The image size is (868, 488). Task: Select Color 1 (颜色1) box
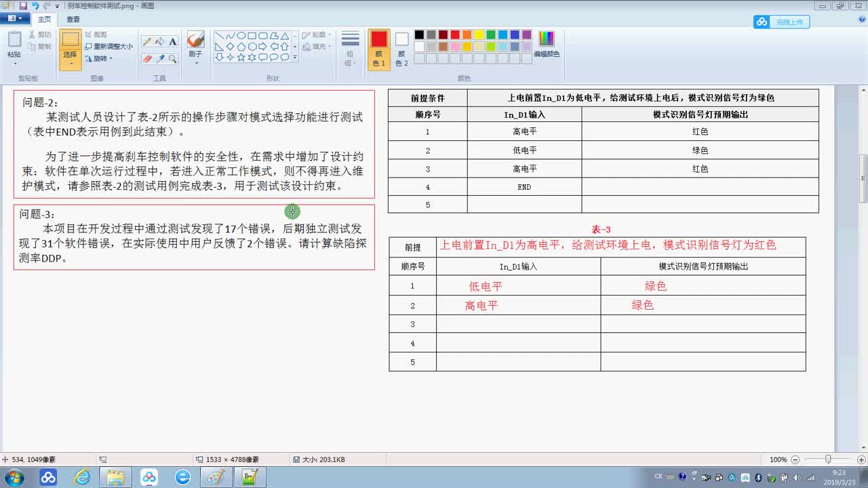(x=379, y=48)
